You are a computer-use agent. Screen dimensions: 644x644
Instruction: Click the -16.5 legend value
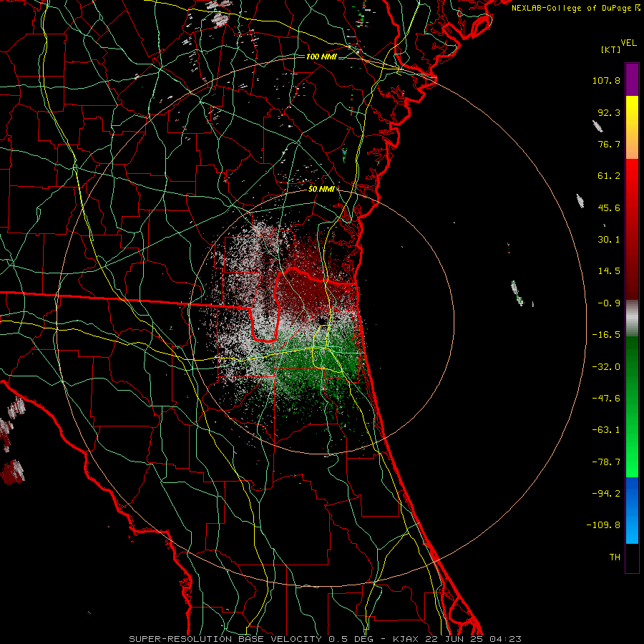606,335
